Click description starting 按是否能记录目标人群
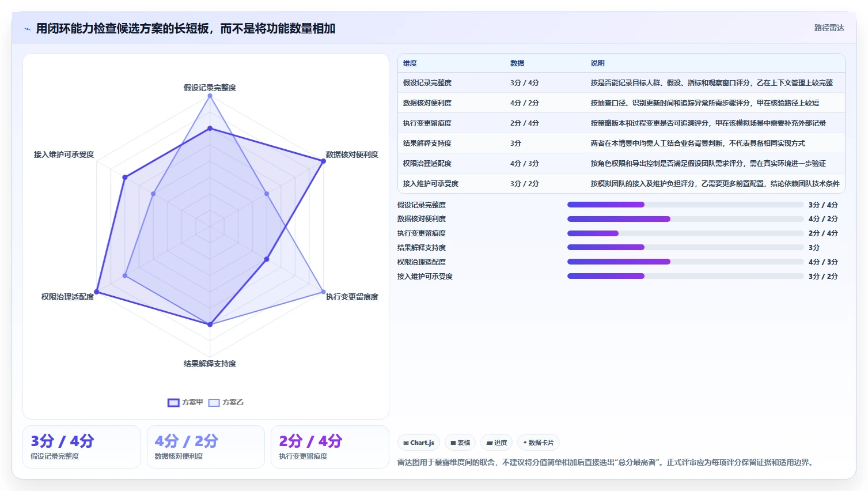Image resolution: width=868 pixels, height=491 pixels. tap(711, 83)
